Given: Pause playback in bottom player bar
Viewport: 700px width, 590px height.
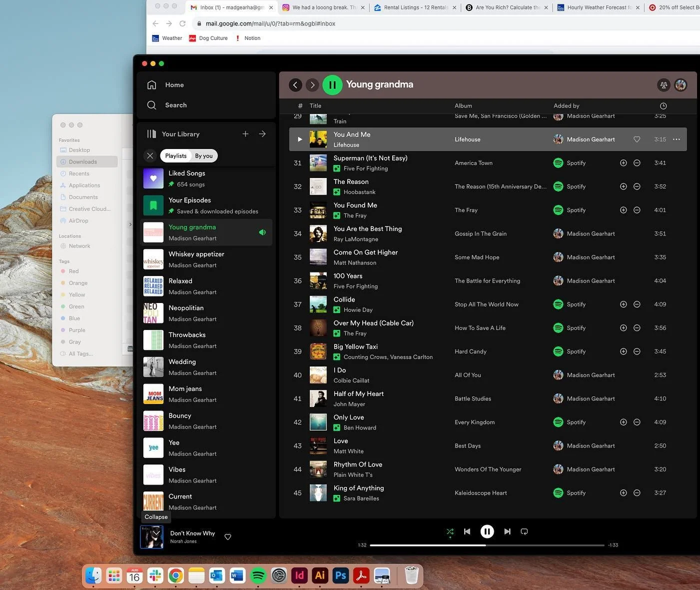Looking at the screenshot, I should tap(487, 531).
